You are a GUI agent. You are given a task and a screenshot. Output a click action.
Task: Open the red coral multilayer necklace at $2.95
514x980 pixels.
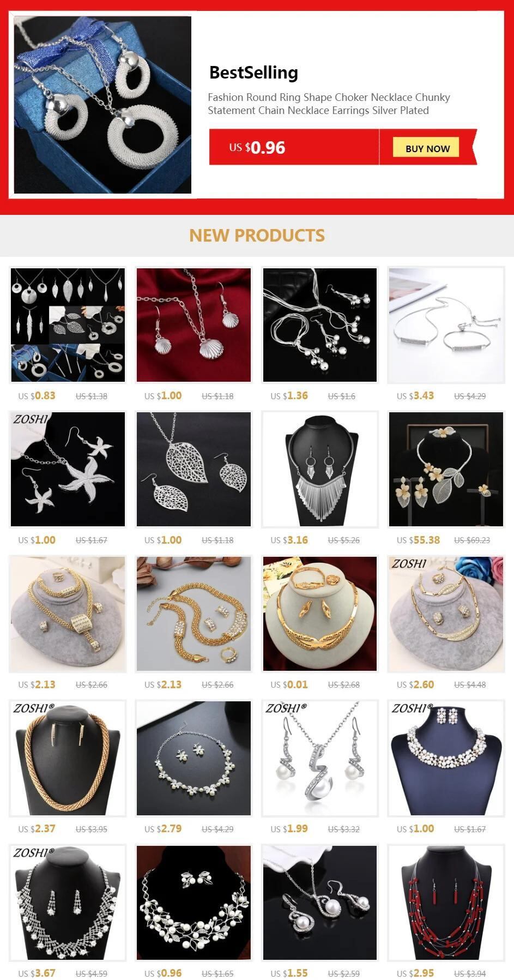[x=446, y=903]
